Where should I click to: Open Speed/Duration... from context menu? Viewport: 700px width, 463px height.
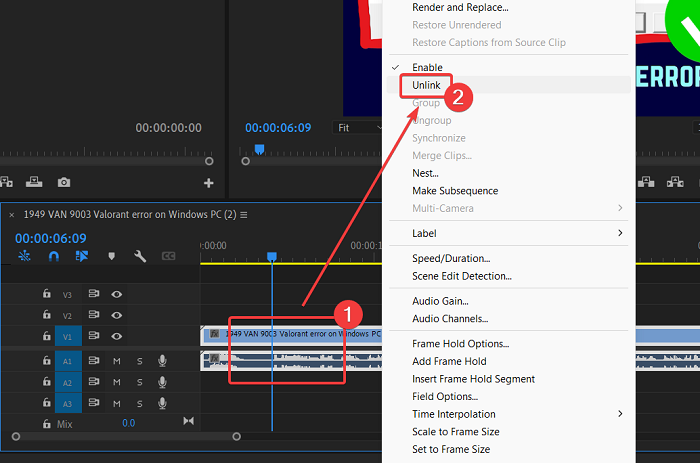tap(508, 258)
